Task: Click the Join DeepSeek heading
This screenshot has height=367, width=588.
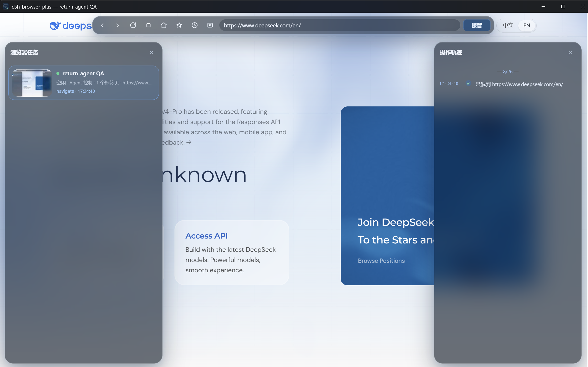Action: [396, 222]
